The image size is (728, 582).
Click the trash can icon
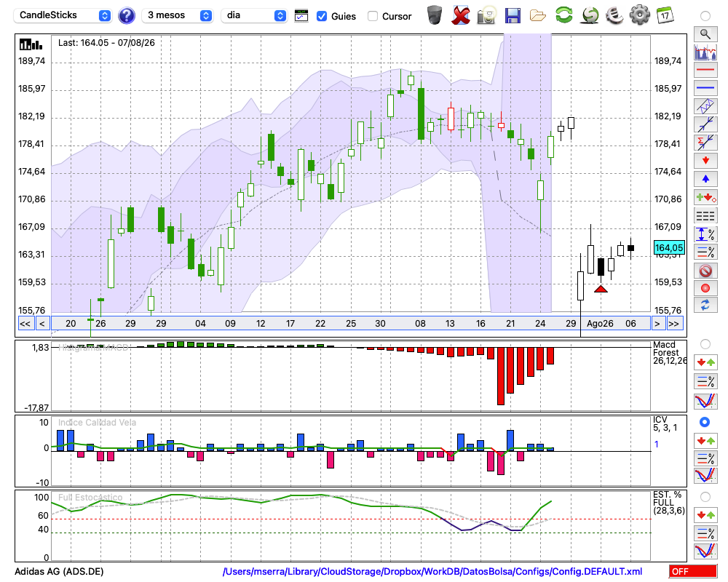click(435, 15)
